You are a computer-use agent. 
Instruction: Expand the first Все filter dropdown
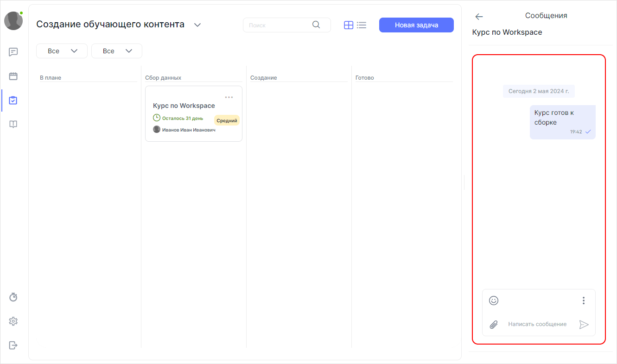pyautogui.click(x=62, y=51)
